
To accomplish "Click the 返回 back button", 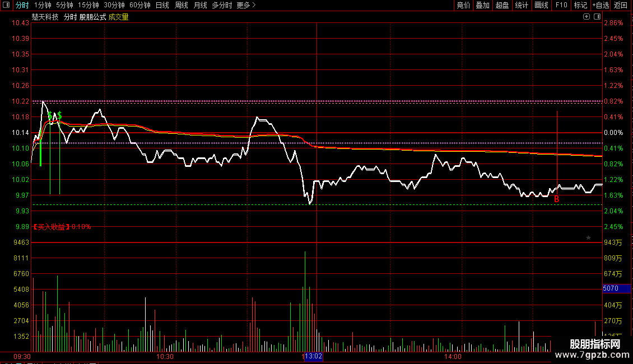I will click(x=621, y=5).
